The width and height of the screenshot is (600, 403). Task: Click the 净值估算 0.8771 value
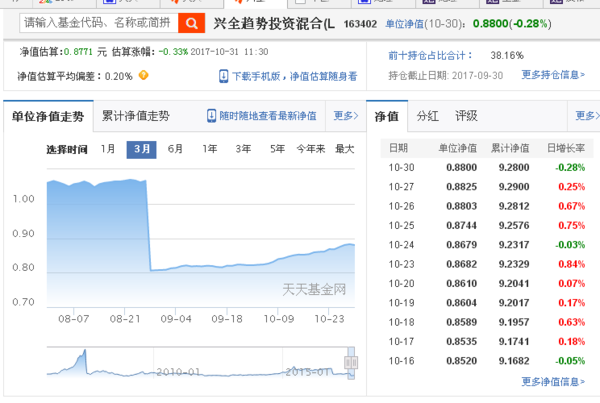coord(78,52)
